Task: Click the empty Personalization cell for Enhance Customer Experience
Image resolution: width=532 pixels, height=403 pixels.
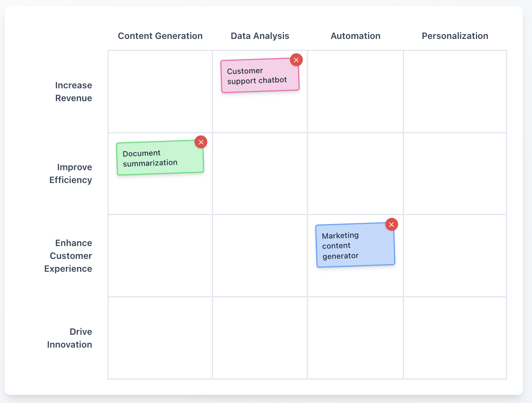Action: 455,256
